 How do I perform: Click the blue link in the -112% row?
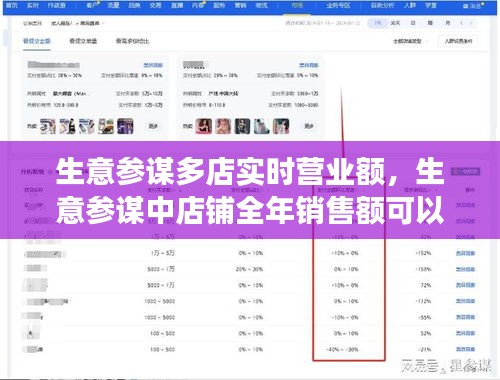tap(465, 301)
